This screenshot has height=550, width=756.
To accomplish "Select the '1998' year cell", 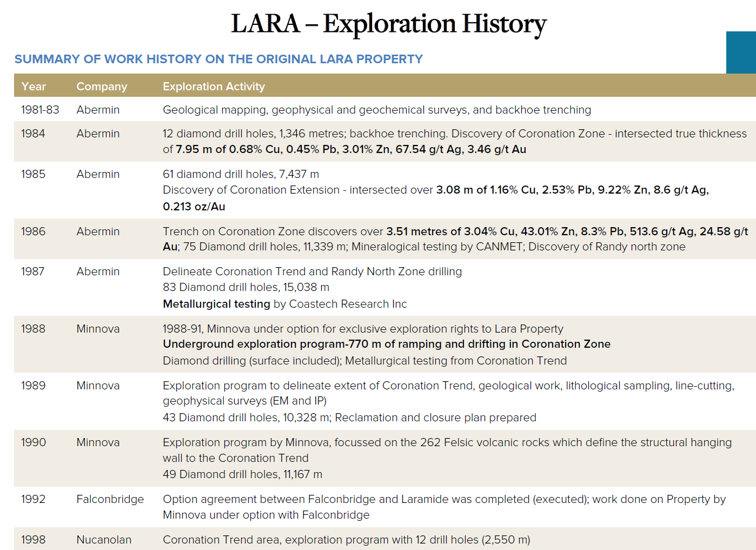I will [x=33, y=540].
